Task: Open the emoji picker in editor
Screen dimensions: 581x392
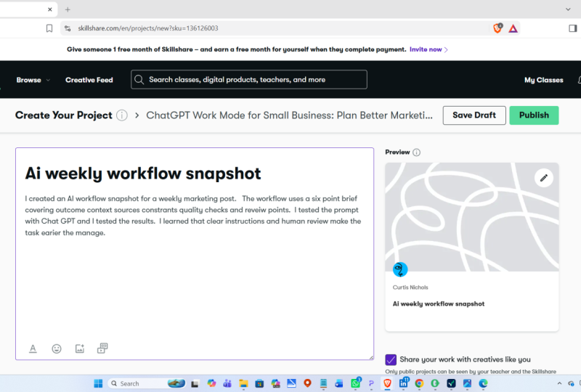Action: [x=57, y=348]
